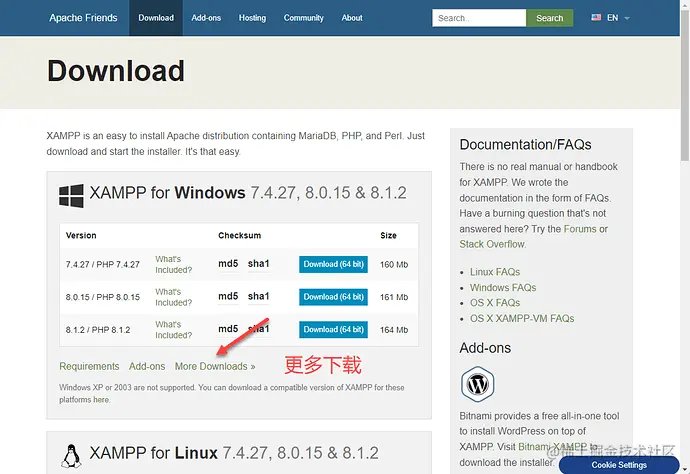The image size is (690, 474).
Task: View sha1 checksum for 8.0.15
Action: [258, 296]
